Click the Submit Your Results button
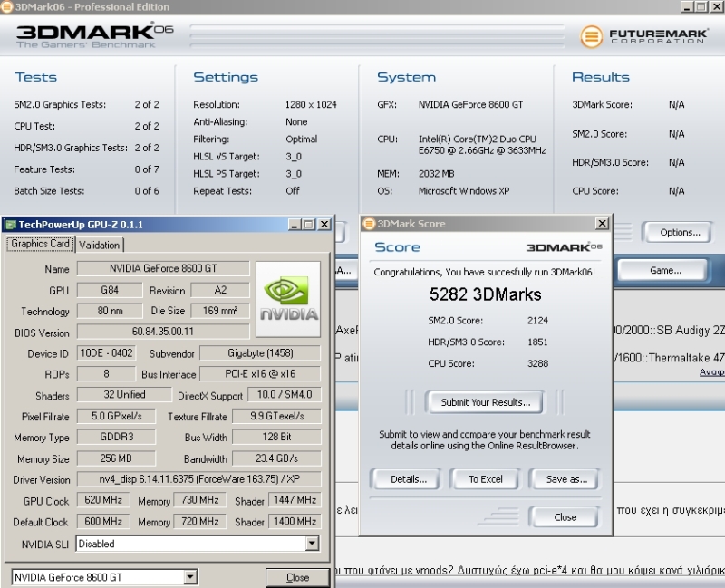The image size is (725, 588). point(485,402)
